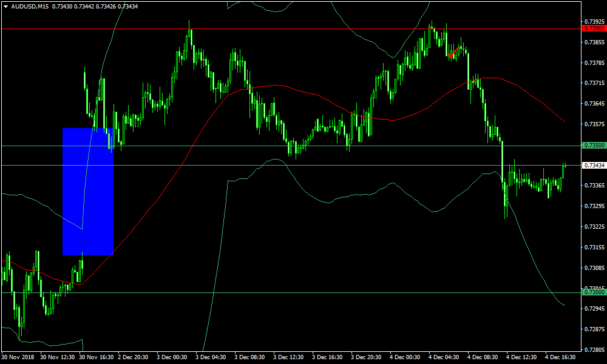
Task: Click the 0.73715 price axis value
Action: (x=595, y=83)
